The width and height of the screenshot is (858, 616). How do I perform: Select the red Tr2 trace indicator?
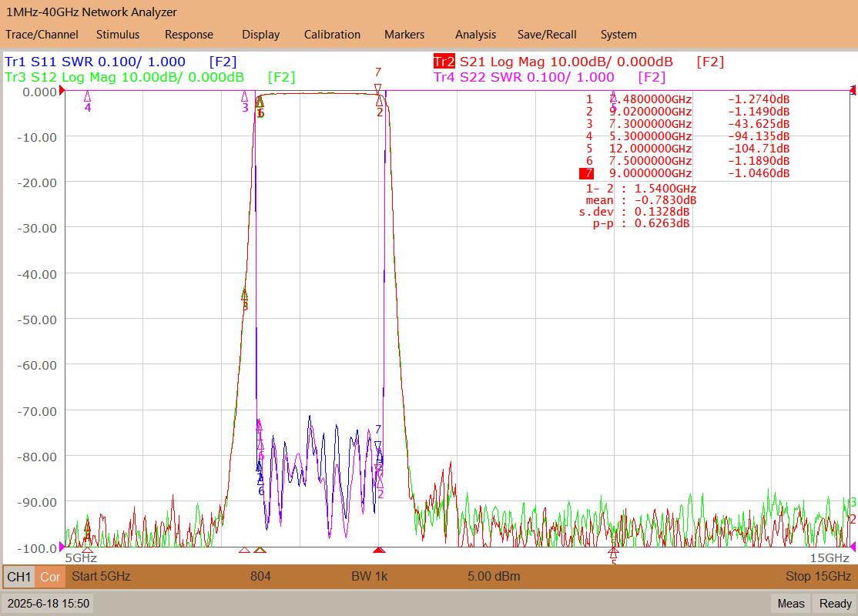click(444, 62)
